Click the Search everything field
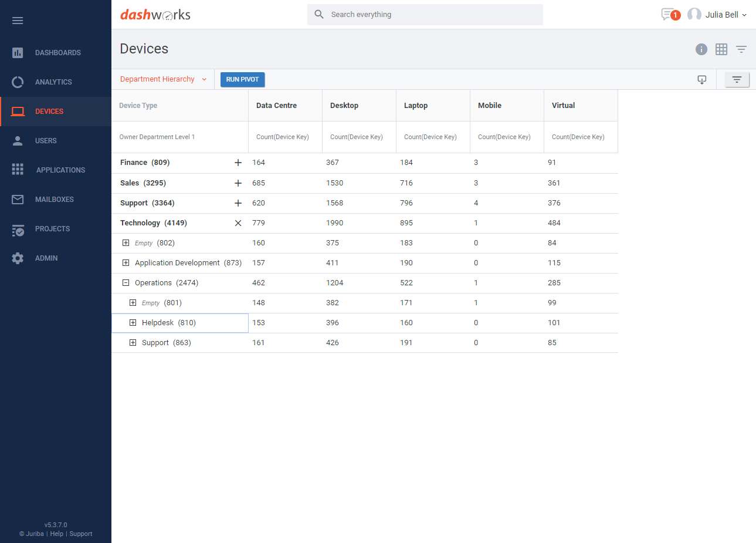This screenshot has height=543, width=756. click(425, 15)
